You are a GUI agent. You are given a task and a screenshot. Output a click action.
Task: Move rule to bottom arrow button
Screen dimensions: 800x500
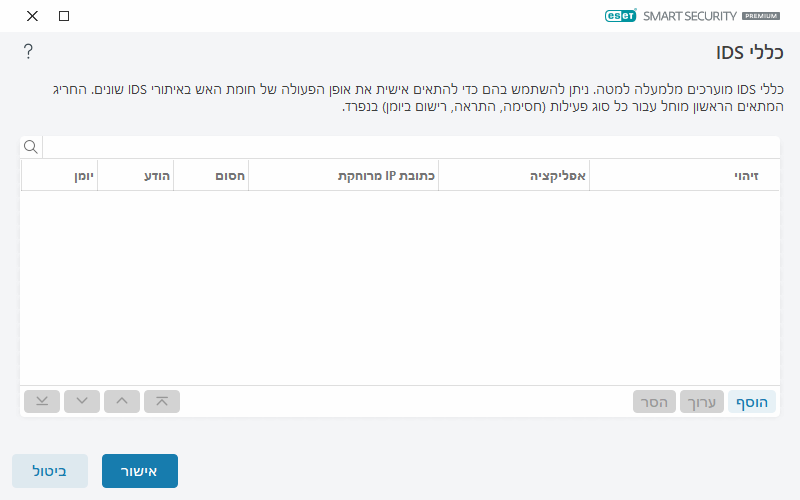(x=41, y=401)
